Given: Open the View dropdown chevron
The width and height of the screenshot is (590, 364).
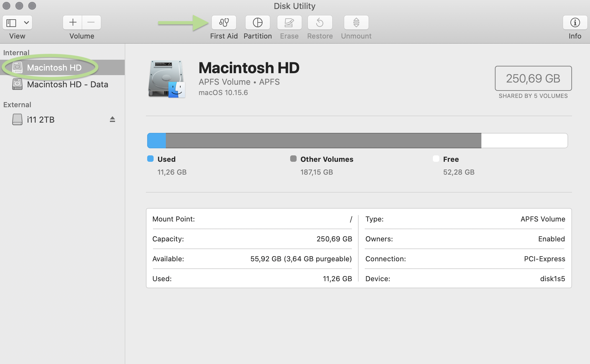Looking at the screenshot, I should point(27,23).
